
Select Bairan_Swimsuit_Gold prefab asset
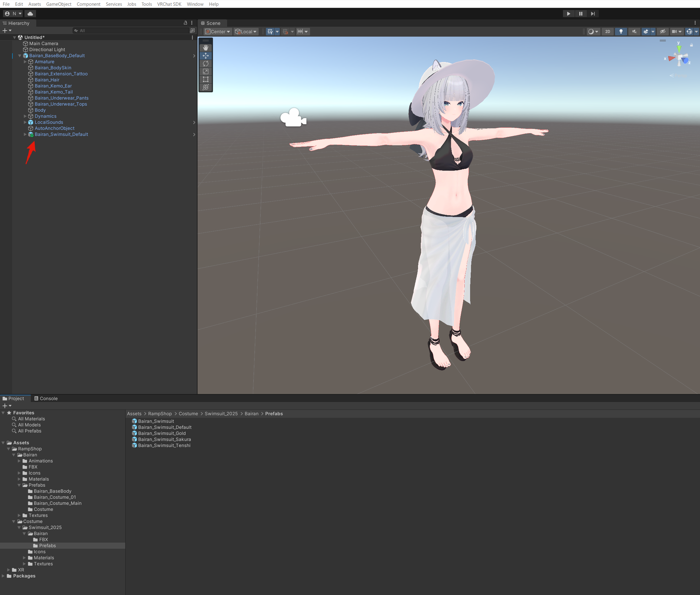coord(162,433)
